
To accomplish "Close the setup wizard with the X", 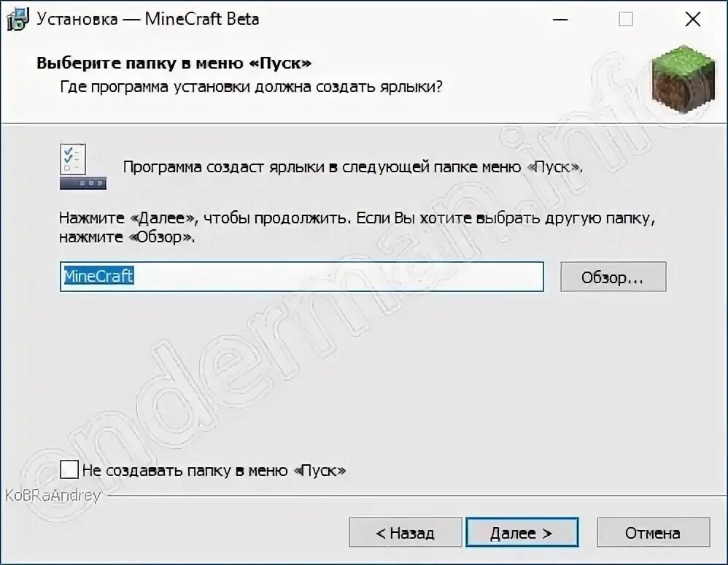I will click(x=693, y=20).
